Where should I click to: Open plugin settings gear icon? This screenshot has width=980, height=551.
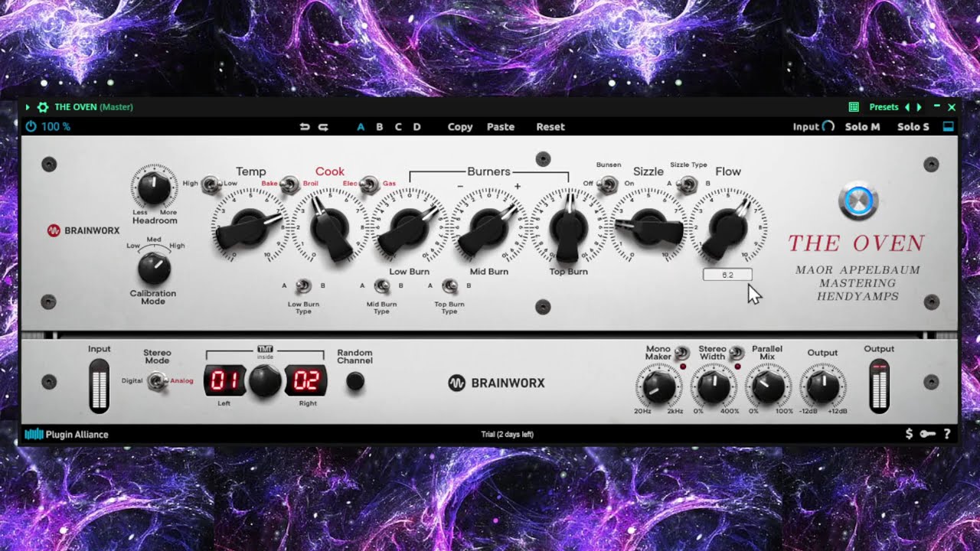(43, 107)
